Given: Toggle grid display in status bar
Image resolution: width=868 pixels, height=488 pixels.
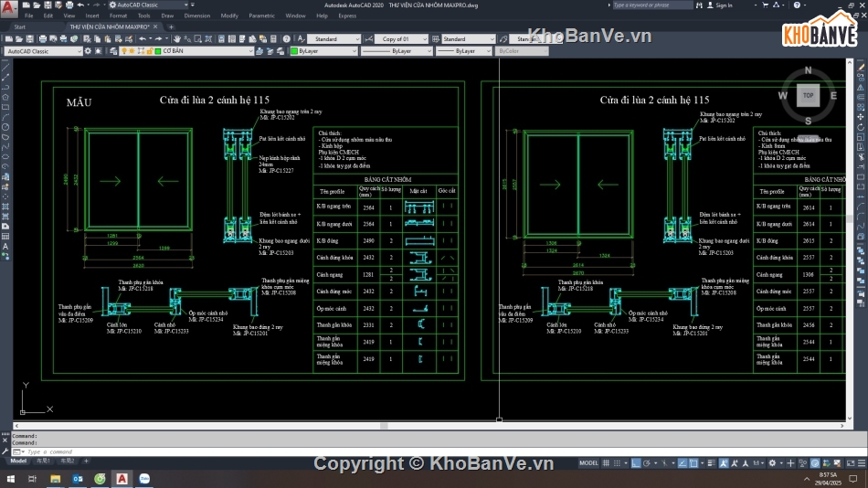Looking at the screenshot, I should [x=606, y=463].
